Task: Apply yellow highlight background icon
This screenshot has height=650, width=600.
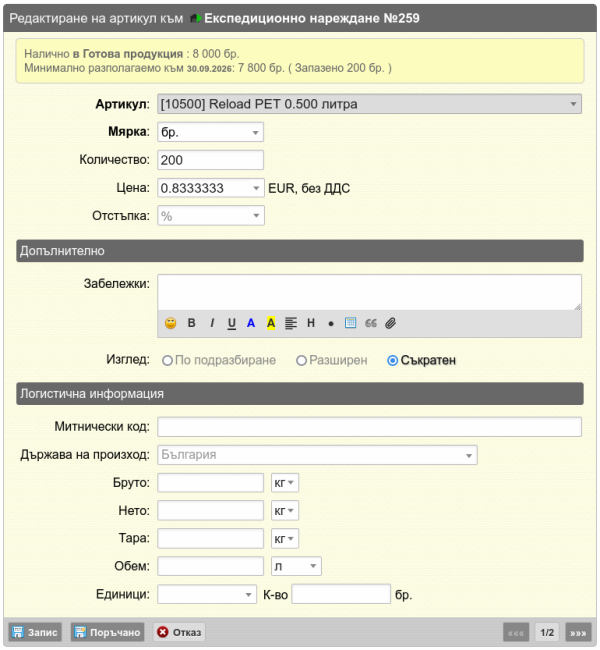Action: click(x=271, y=323)
